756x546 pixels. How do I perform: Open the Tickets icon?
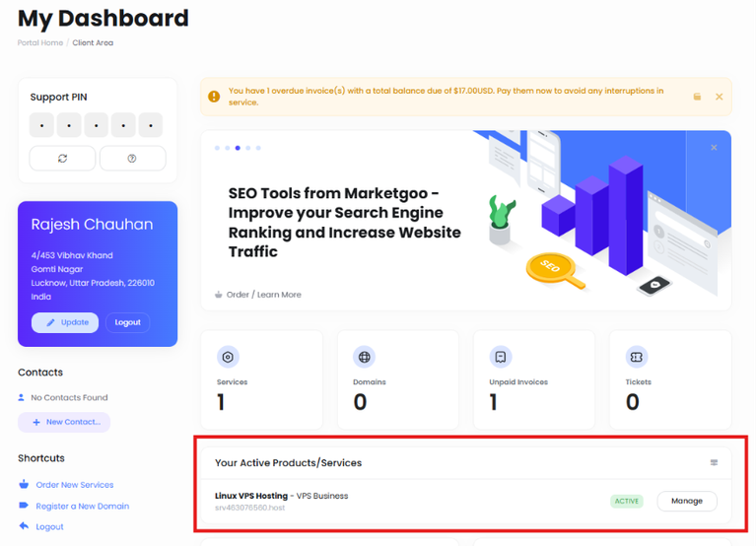click(x=637, y=357)
